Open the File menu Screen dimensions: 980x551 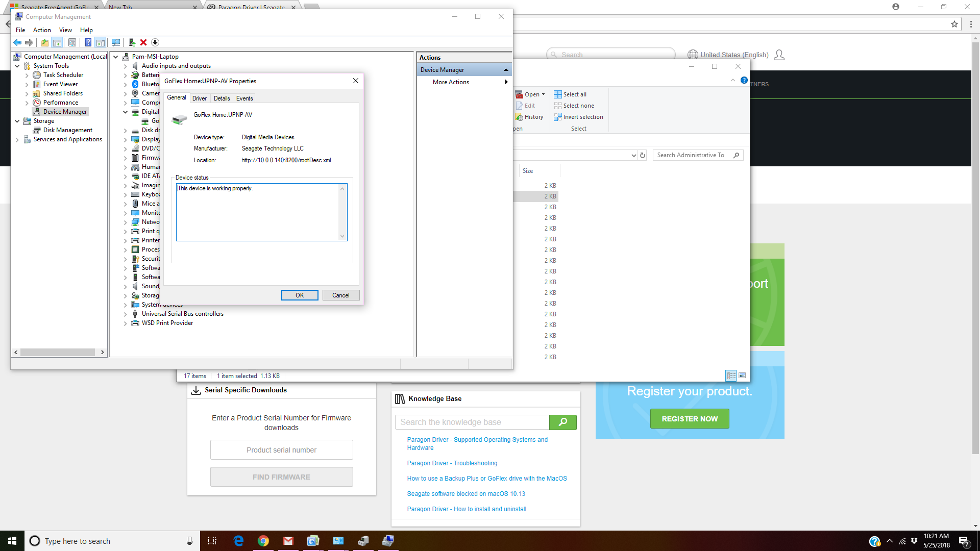20,30
